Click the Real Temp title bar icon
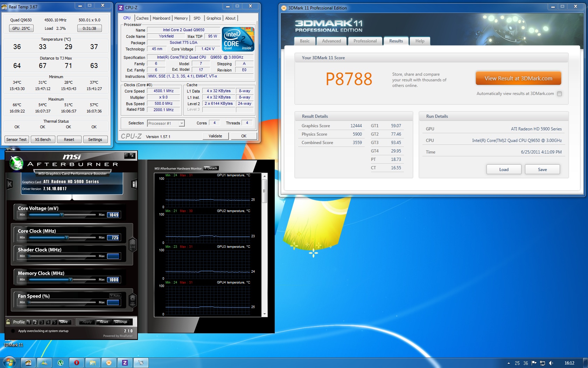The image size is (588, 368). (x=4, y=7)
